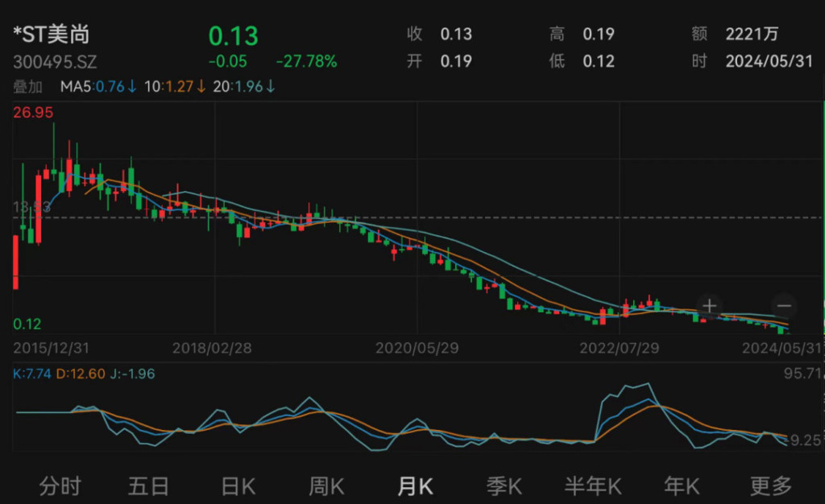This screenshot has width=825, height=504.
Task: Zoom in chart with plus icon
Action: click(709, 305)
